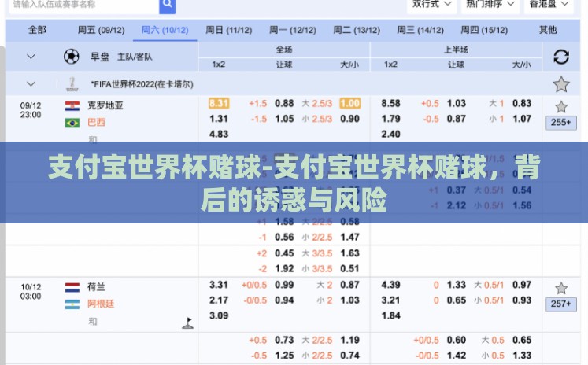Favorite the FIFA World Cup 2022 league star
Viewport: 588px width, 365px height.
pyautogui.click(x=561, y=84)
